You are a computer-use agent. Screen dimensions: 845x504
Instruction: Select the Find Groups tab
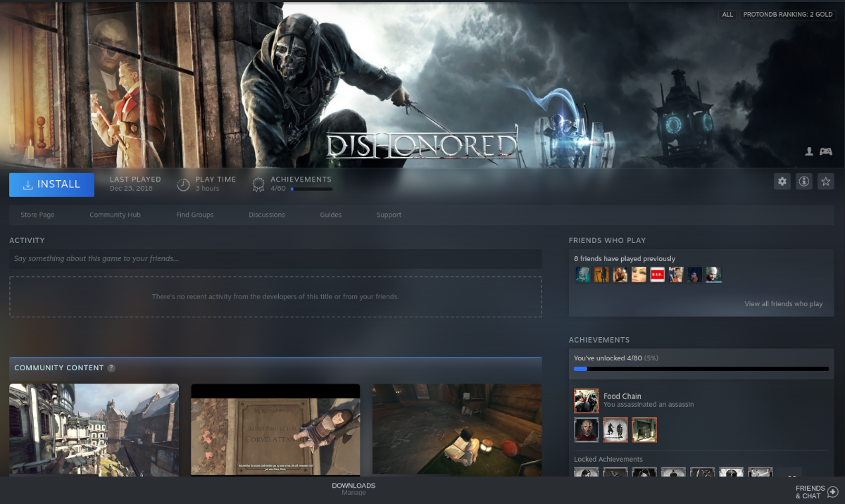click(195, 215)
